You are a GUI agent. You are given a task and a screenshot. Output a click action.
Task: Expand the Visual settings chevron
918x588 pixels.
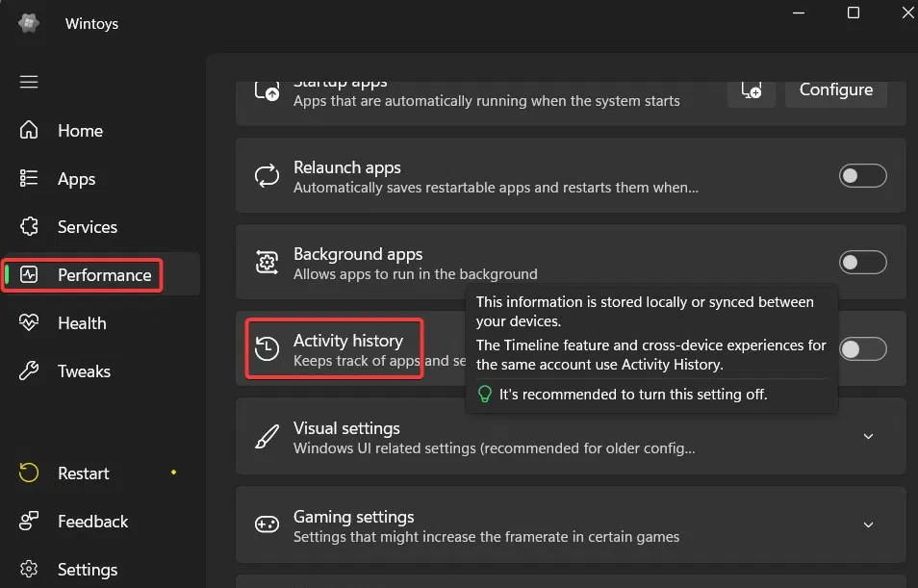pos(868,437)
